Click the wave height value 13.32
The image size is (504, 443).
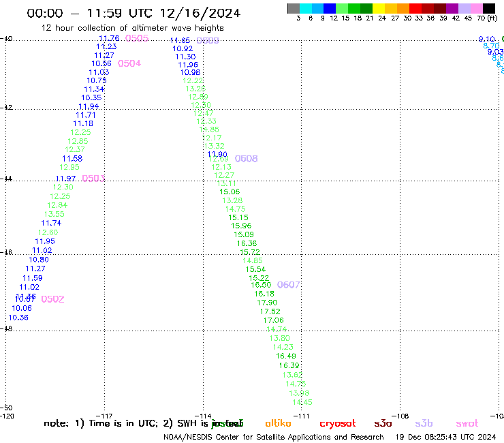[x=215, y=146]
